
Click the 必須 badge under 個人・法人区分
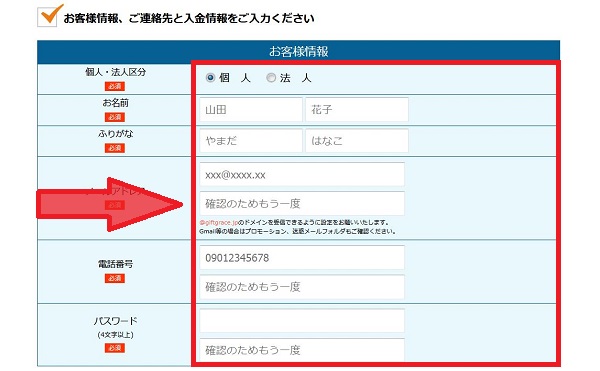115,86
